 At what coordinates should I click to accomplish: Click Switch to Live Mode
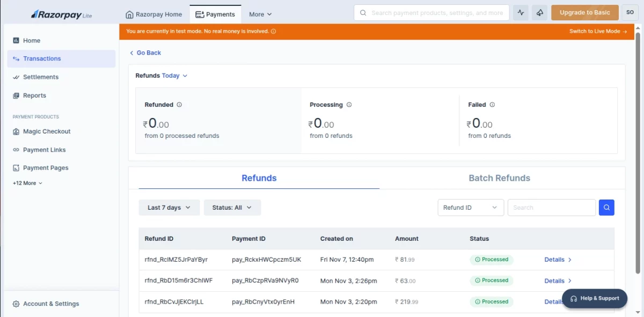click(x=595, y=31)
